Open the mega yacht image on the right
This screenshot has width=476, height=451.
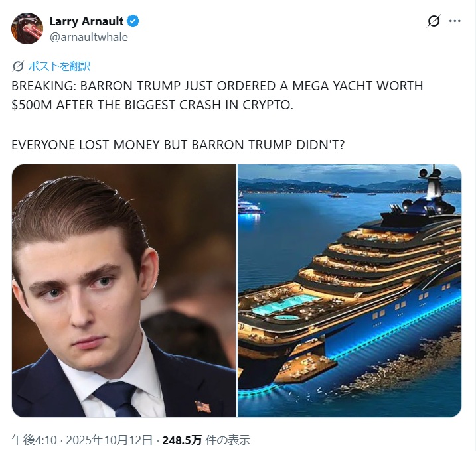349,290
